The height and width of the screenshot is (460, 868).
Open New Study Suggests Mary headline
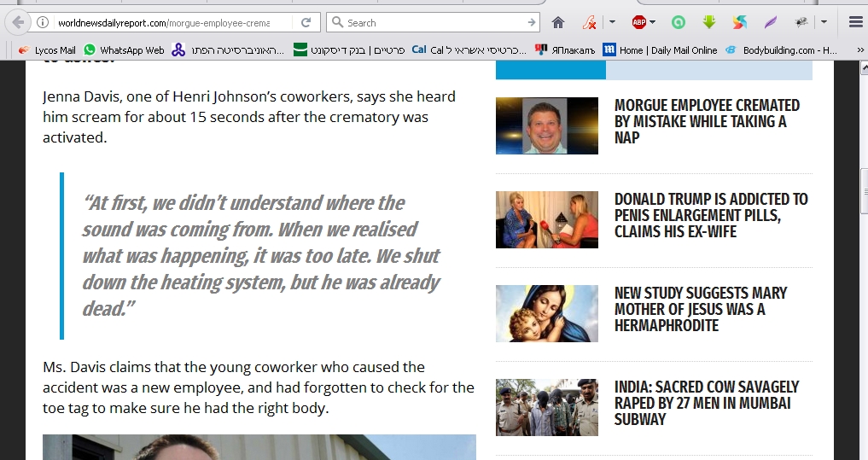(x=700, y=309)
